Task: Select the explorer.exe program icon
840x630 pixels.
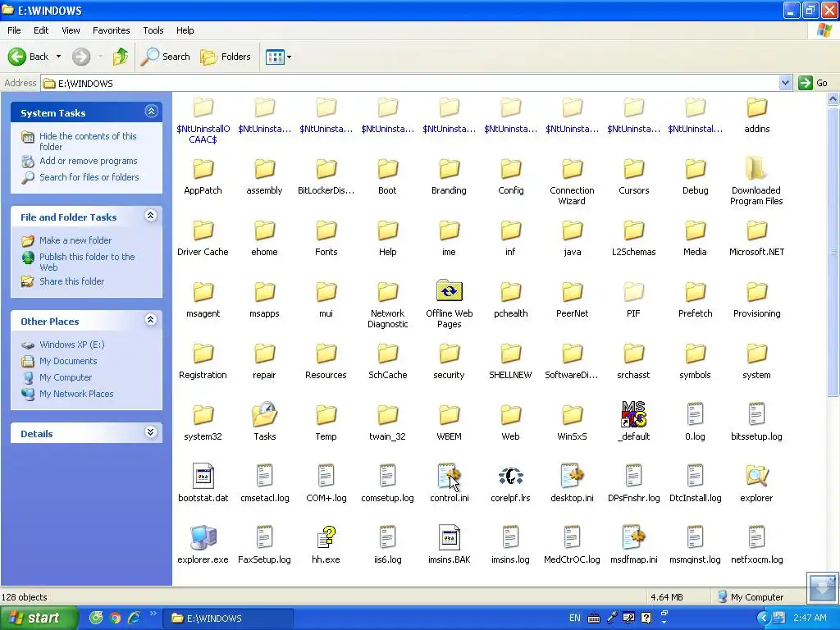Action: tap(203, 537)
